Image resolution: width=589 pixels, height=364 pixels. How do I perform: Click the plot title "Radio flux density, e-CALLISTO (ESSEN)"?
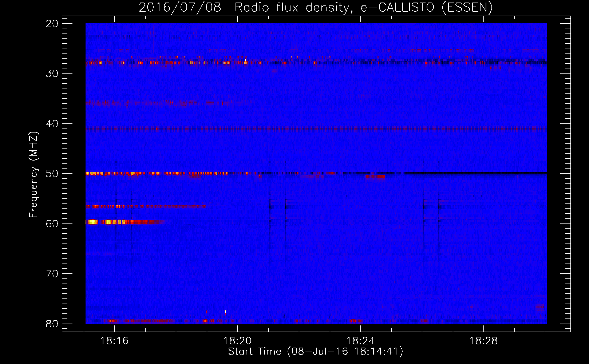tap(364, 7)
